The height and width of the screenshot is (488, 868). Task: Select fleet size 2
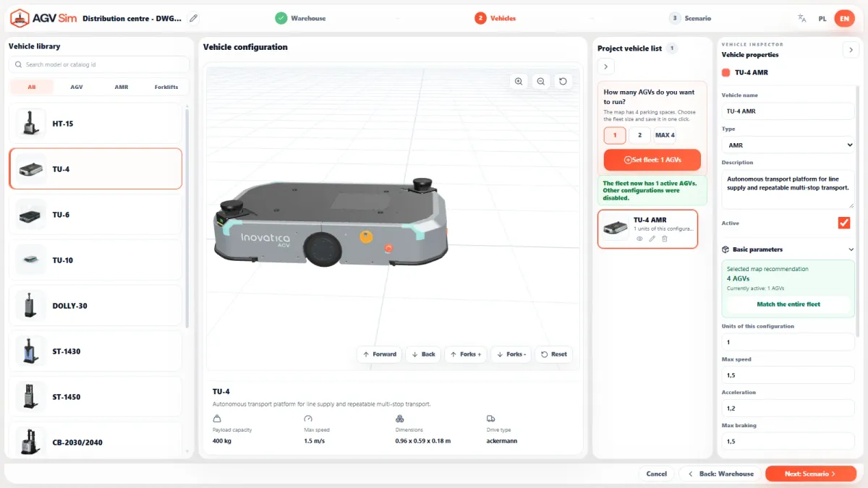[x=639, y=135]
